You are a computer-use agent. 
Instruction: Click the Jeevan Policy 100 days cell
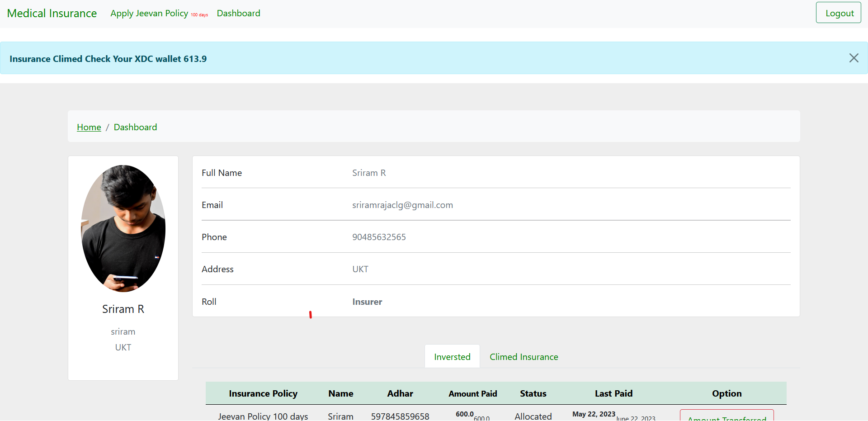263,416
